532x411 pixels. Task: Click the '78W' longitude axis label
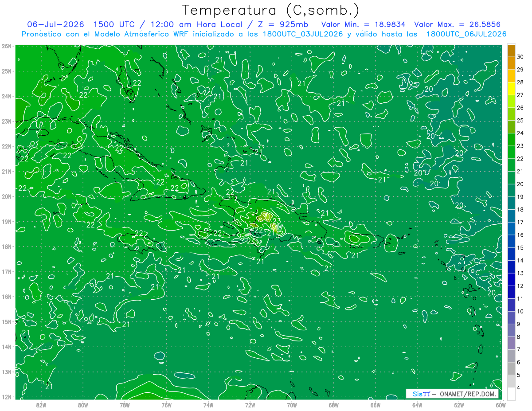coord(125,405)
